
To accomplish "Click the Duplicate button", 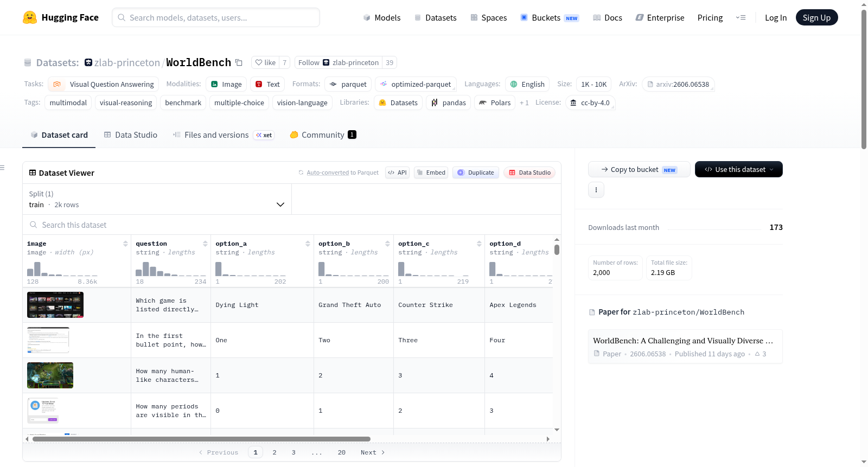I will tap(476, 172).
